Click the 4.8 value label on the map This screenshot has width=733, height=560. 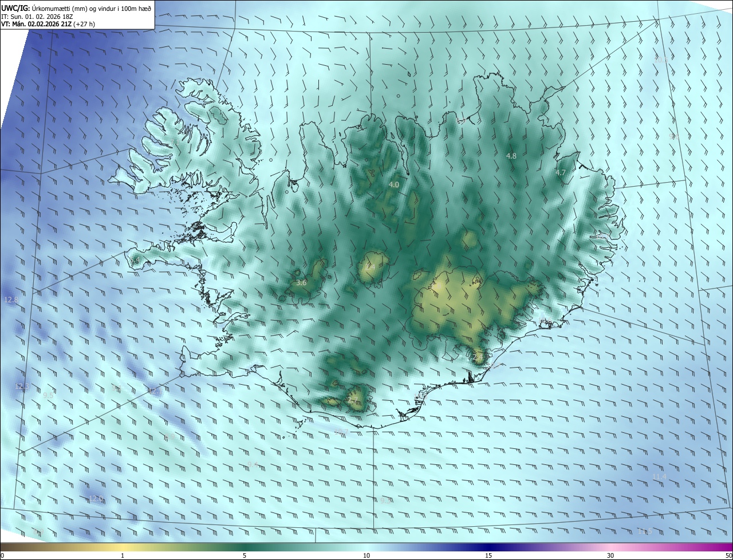tap(511, 156)
